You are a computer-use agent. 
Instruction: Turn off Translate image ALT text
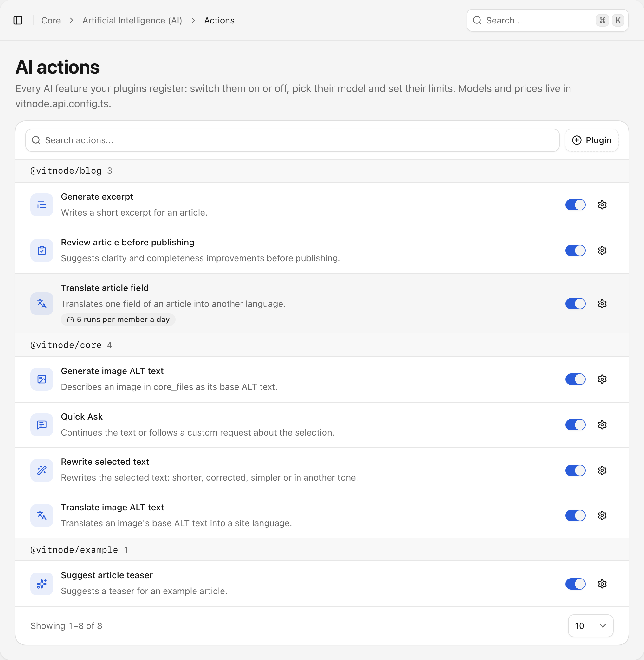pos(575,515)
